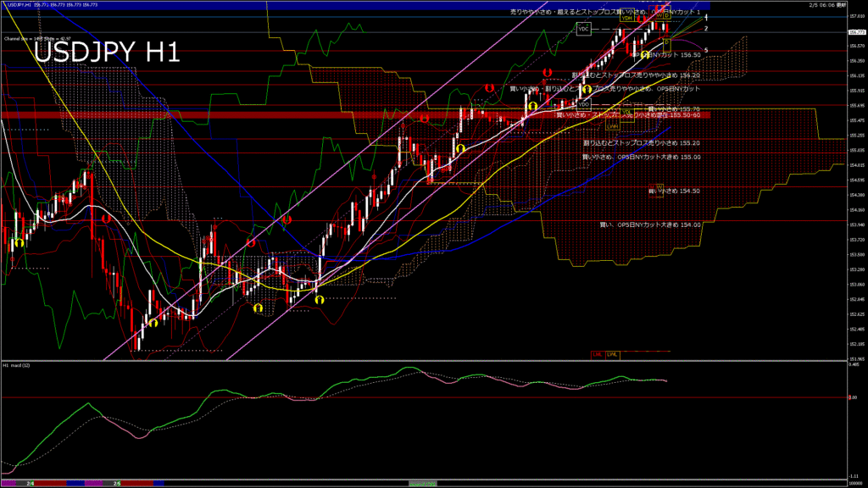
Task: Click the 2/4 date marker on timeline
Action: tap(30, 483)
